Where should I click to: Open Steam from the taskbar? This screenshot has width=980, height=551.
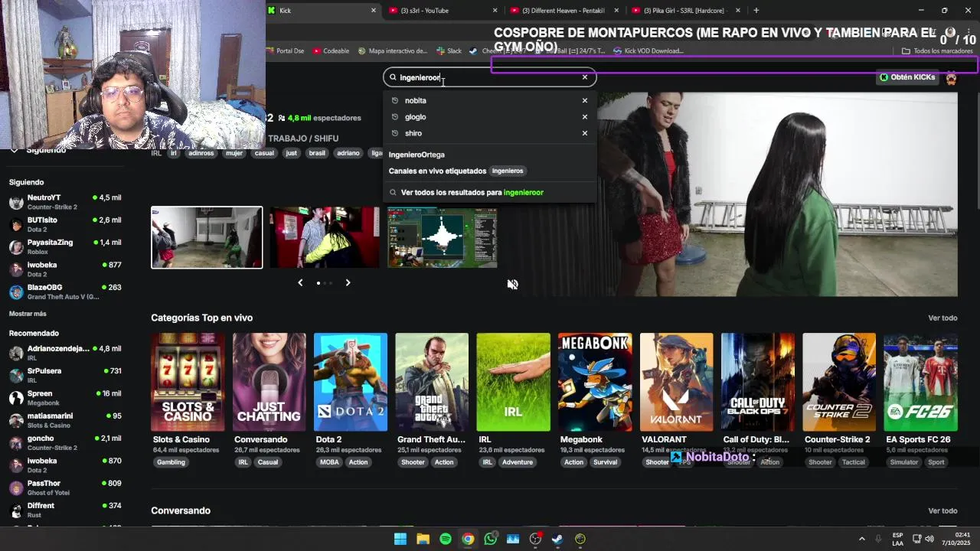point(557,539)
